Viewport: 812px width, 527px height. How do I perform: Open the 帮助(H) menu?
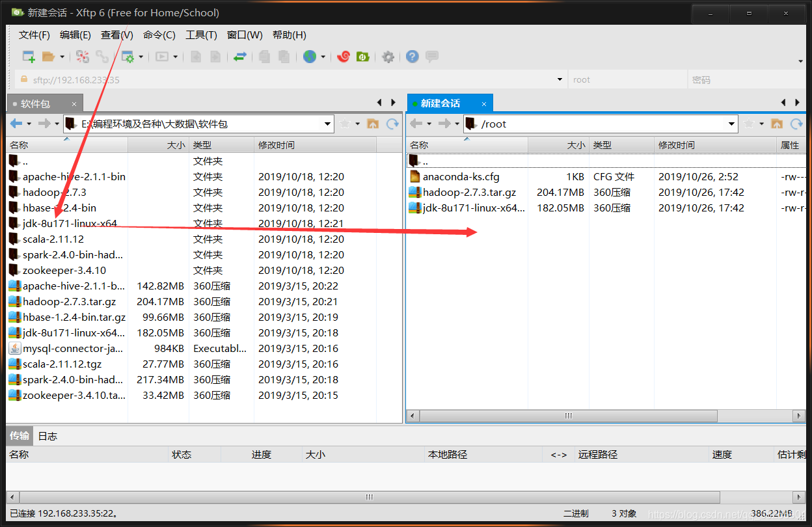tap(289, 35)
